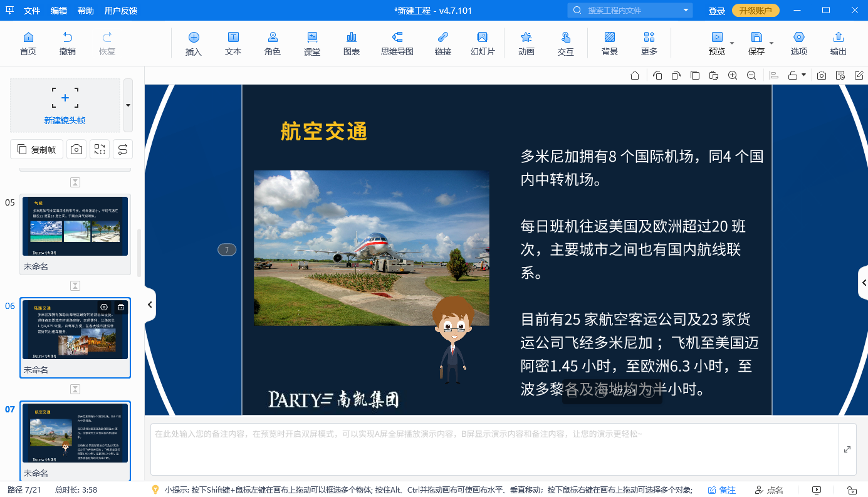This screenshot has width=868, height=497.
Task: Click the paste icon in canvas toolbar
Action: coord(714,75)
